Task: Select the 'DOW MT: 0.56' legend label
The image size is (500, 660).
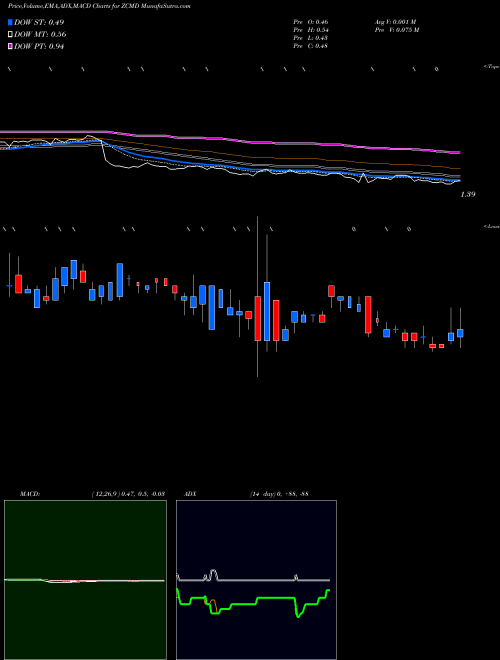Action: (40, 35)
